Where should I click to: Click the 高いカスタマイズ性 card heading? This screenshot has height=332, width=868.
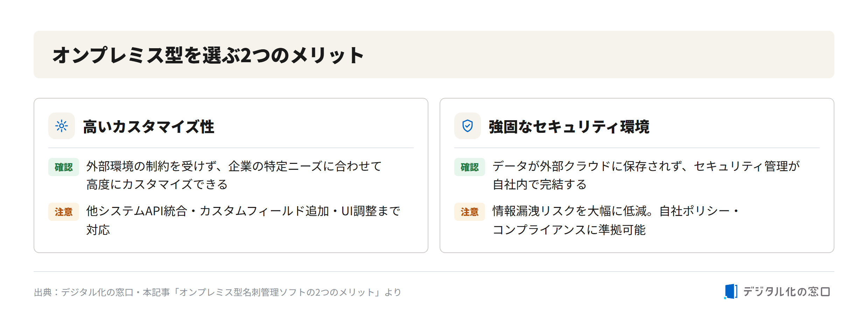[149, 127]
